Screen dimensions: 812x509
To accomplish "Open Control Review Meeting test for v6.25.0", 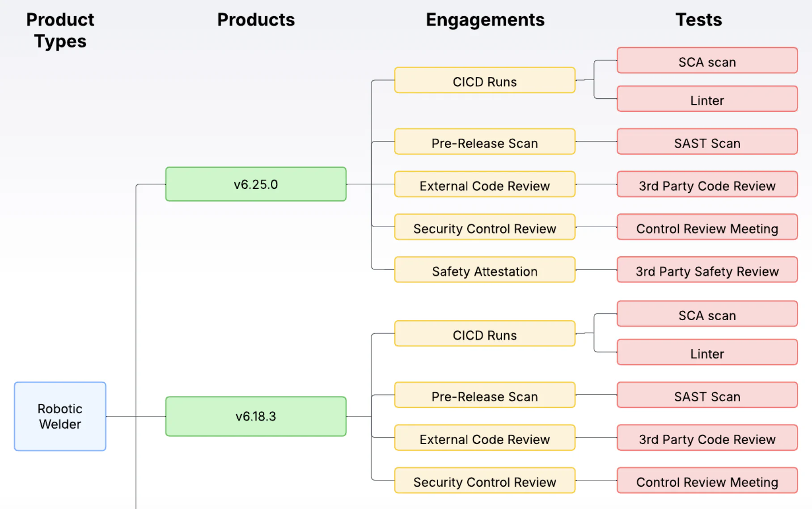I will tap(707, 228).
